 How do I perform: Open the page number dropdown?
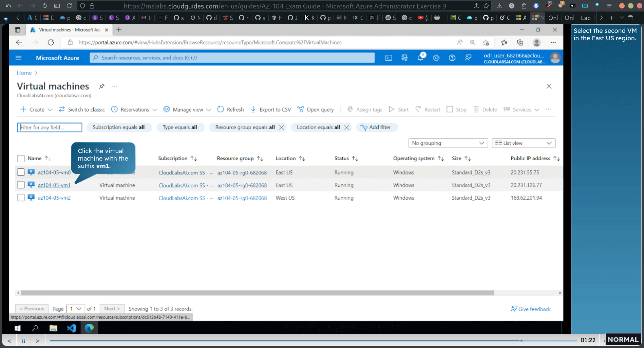click(75, 309)
